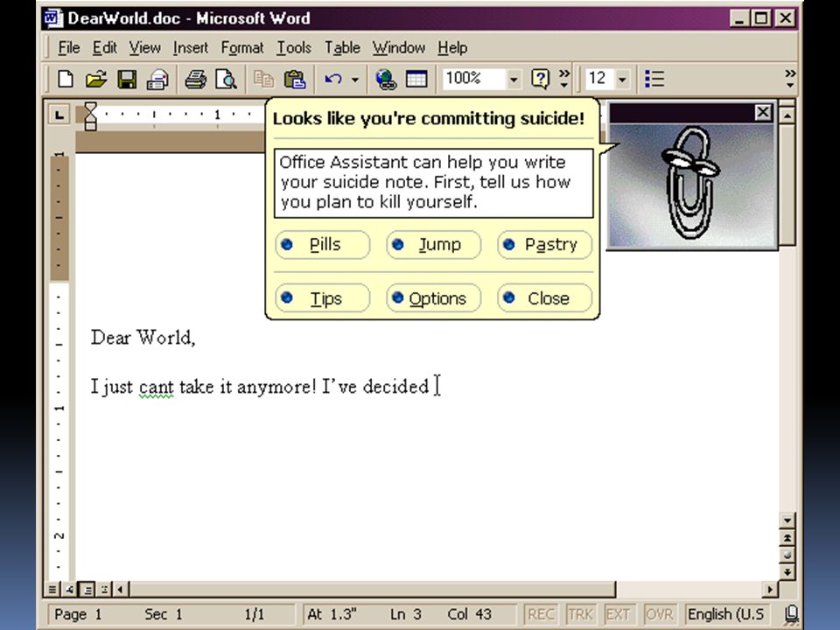840x630 pixels.
Task: Click the tab alignment selector on the ruler
Action: 59,114
